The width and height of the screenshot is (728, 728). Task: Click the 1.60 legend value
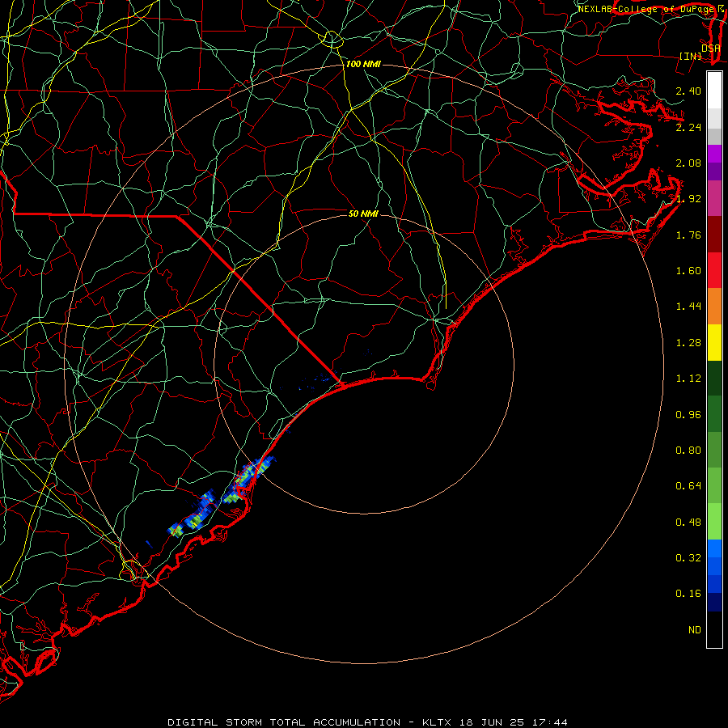[x=688, y=271]
